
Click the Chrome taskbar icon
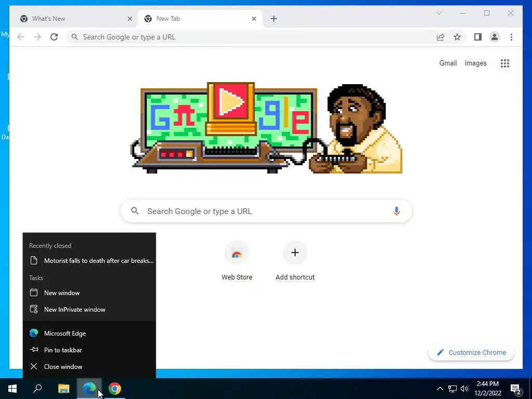115,389
